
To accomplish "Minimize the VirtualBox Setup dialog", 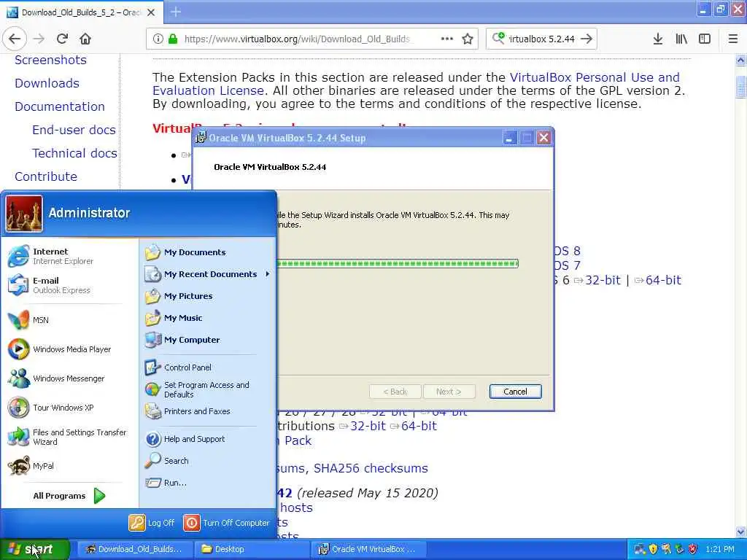I will click(510, 138).
